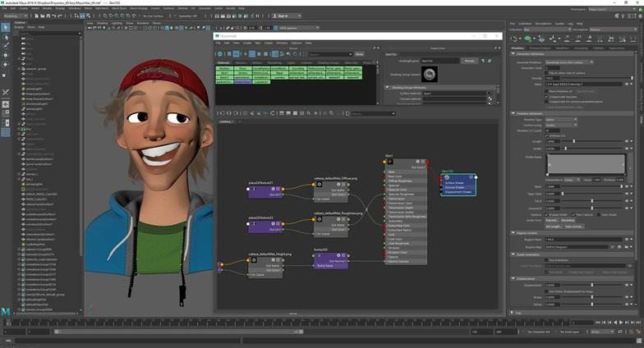The width and height of the screenshot is (644, 348).
Task: Click the Rebuild guide tool button
Action: pos(552,220)
